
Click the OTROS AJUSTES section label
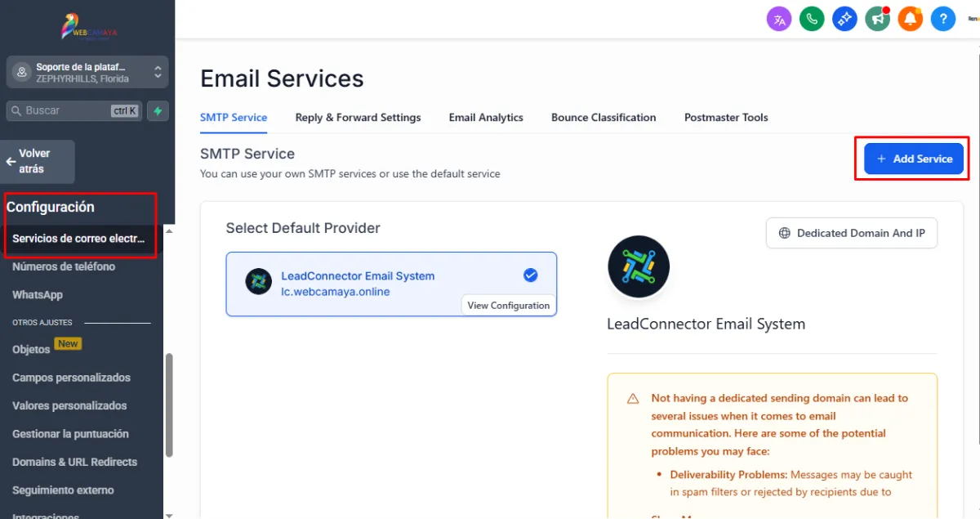tap(42, 323)
